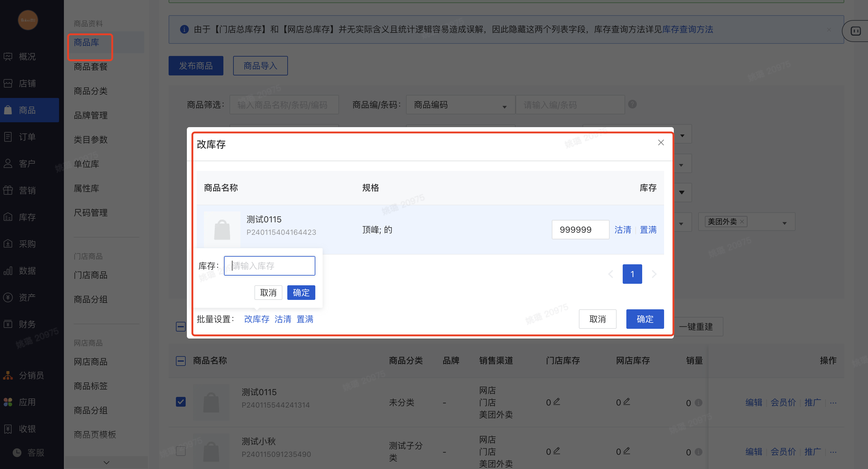The image size is (868, 469).
Task: Uncheck the 测试0115 row checkbox
Action: click(x=181, y=402)
